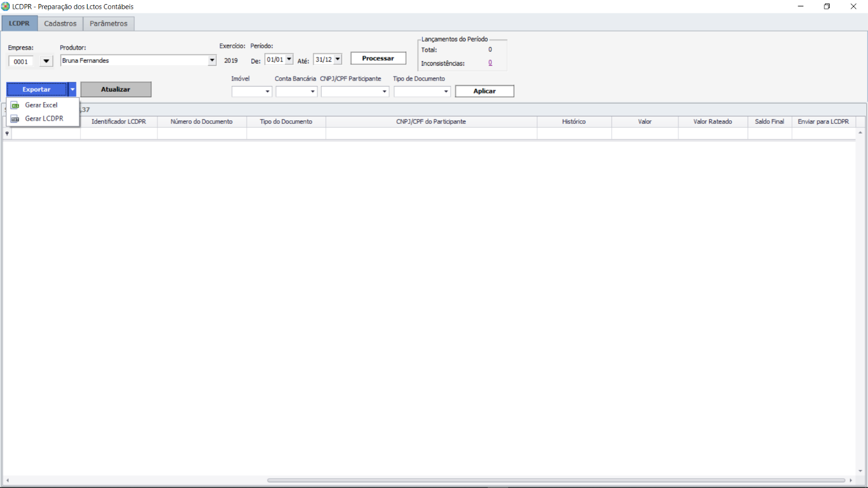The height and width of the screenshot is (488, 868).
Task: Minimize the LCDPR window
Action: pos(801,6)
